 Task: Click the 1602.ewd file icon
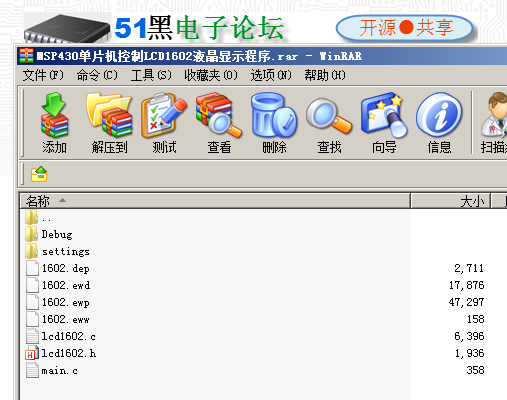(x=32, y=285)
